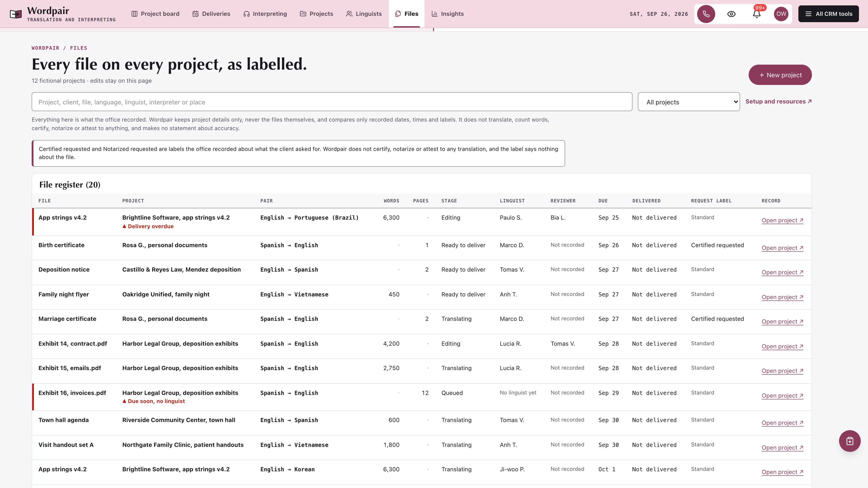The height and width of the screenshot is (488, 868).
Task: Open the Projects tab
Action: coord(316,14)
